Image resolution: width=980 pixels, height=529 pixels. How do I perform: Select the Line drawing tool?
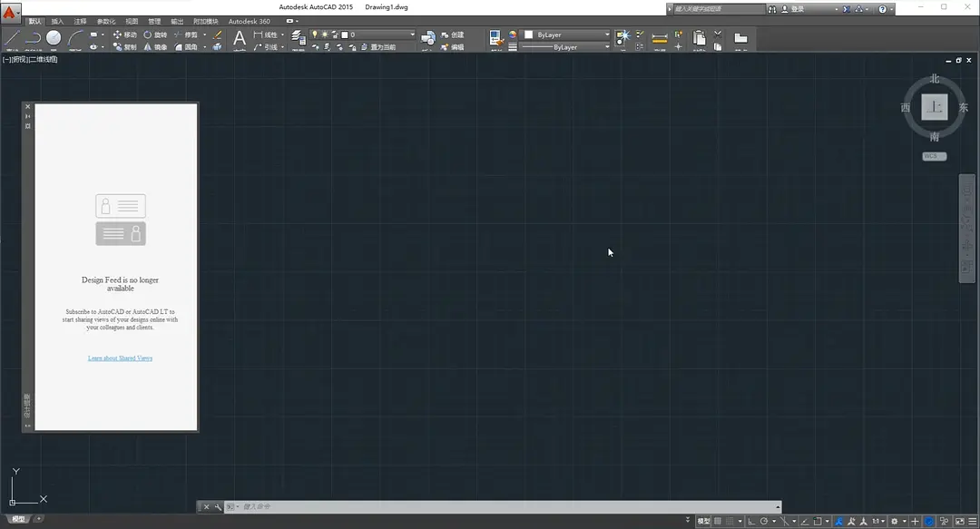12,38
